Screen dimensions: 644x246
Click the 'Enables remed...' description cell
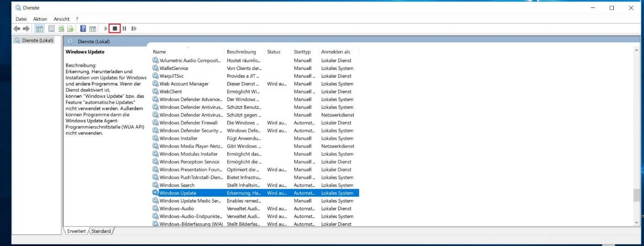tap(243, 201)
